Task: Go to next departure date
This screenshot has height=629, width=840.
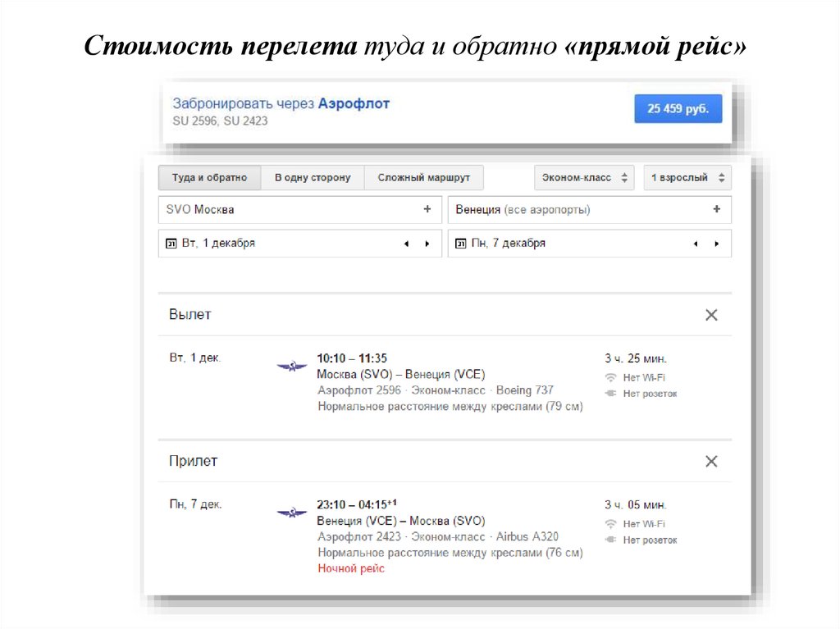Action: coord(427,244)
